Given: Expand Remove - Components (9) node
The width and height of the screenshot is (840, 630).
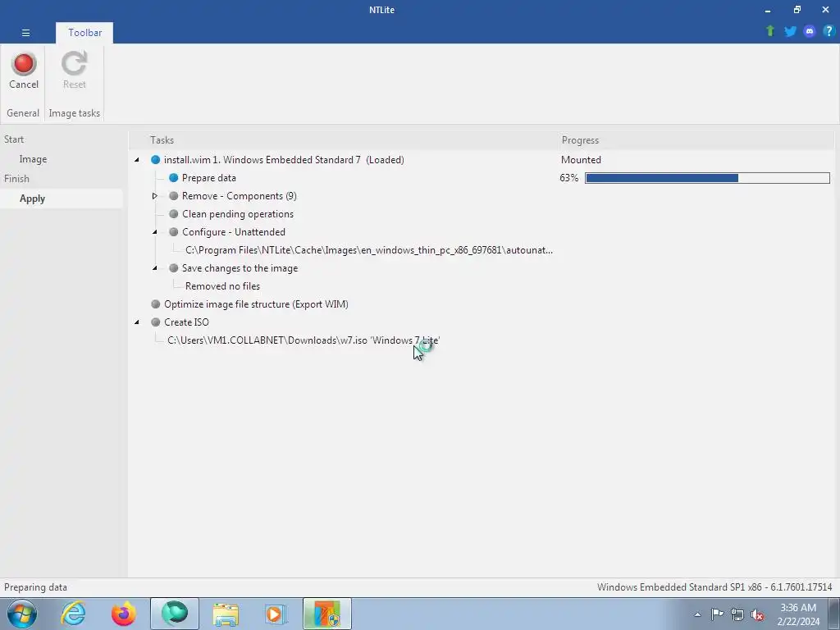Looking at the screenshot, I should pyautogui.click(x=155, y=196).
